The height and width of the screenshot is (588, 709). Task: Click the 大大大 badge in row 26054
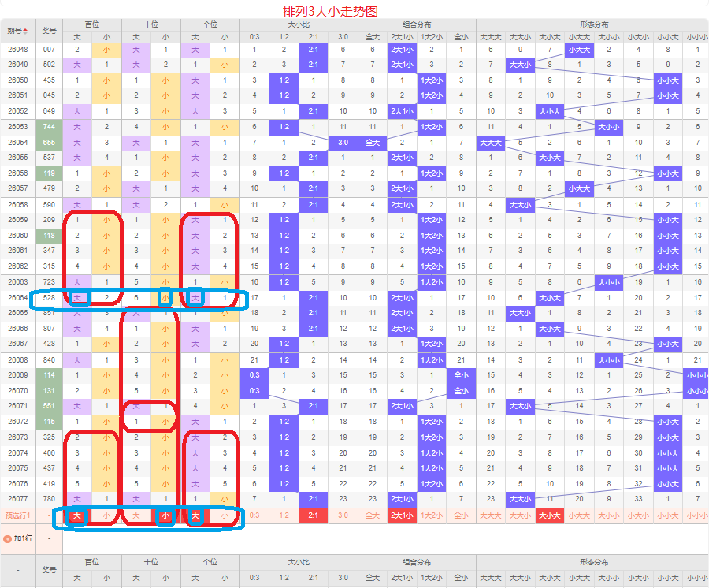click(x=490, y=143)
